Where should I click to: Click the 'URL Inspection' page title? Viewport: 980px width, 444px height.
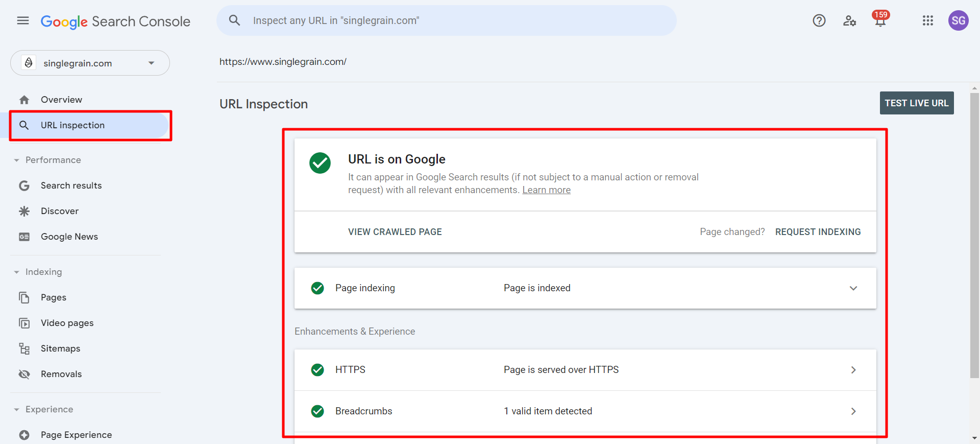point(263,104)
